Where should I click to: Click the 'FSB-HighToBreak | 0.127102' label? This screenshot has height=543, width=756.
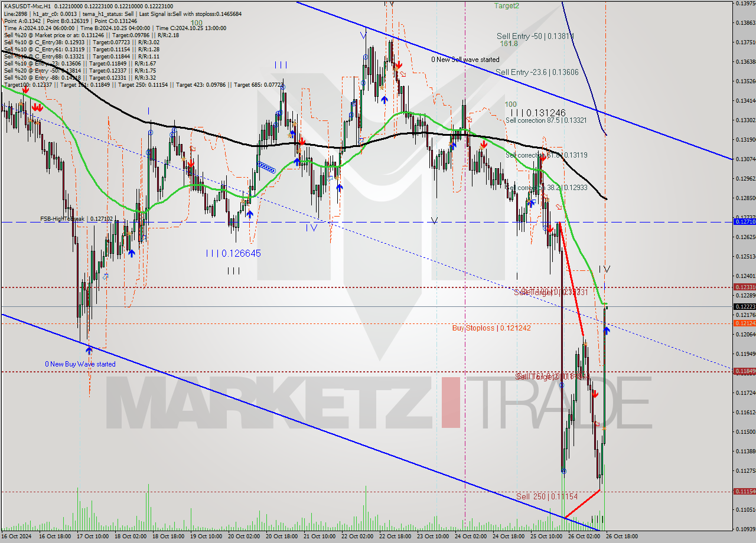pyautogui.click(x=76, y=218)
